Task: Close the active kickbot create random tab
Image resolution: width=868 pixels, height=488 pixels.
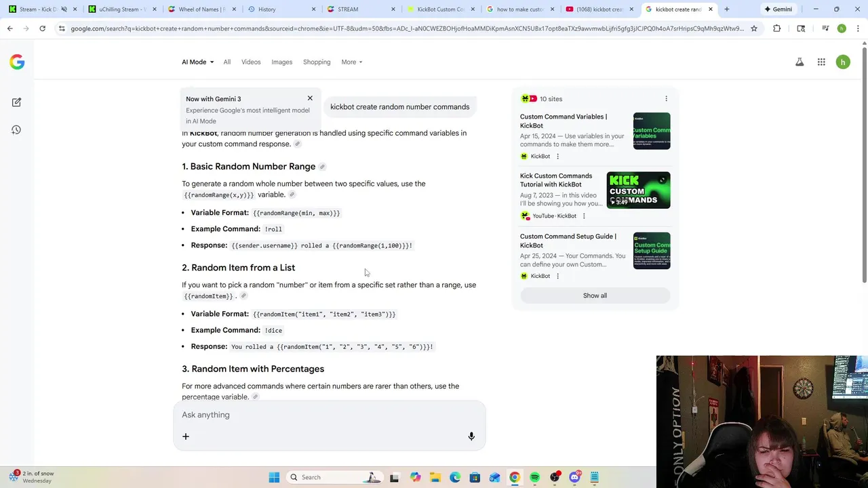Action: coord(711,9)
